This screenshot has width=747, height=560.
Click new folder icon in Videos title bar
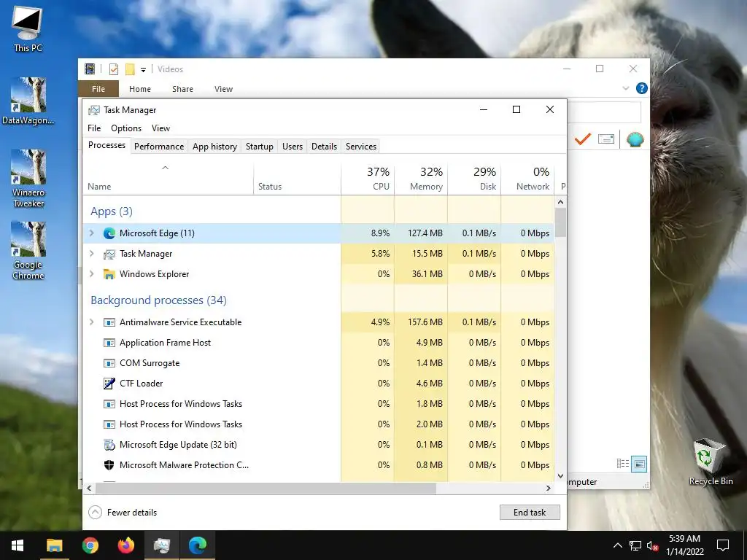[130, 69]
